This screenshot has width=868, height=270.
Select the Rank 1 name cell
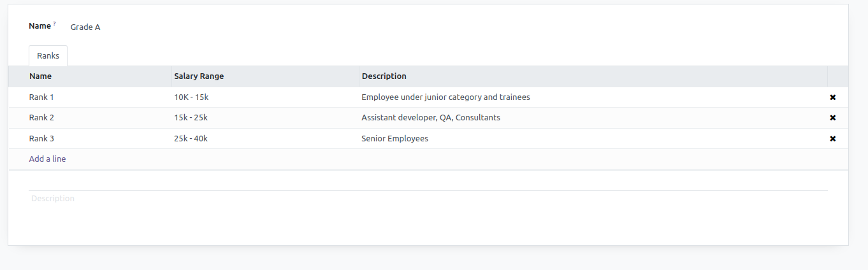pyautogui.click(x=41, y=97)
